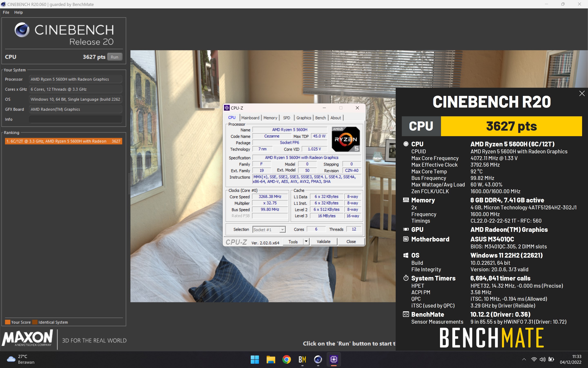Click the Cinebench title bar app icon
Image resolution: width=588 pixels, height=368 pixels.
[x=3, y=4]
